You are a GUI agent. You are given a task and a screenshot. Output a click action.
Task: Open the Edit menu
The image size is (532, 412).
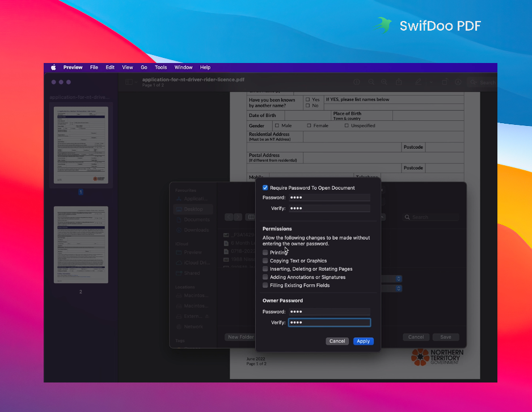110,67
